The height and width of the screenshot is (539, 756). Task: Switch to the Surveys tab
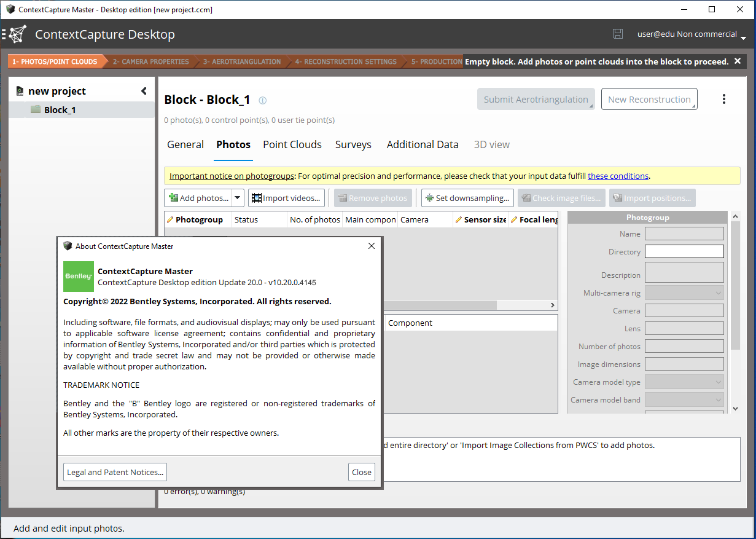tap(353, 144)
